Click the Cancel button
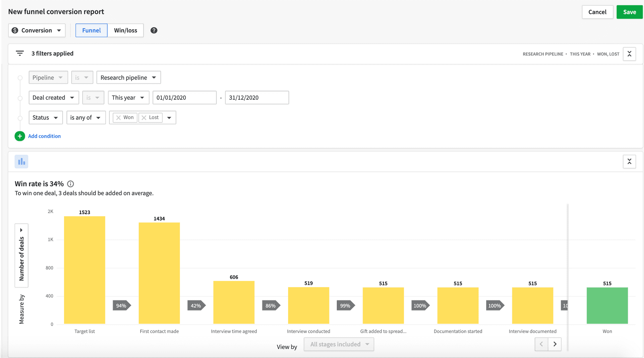This screenshot has height=358, width=644. [597, 12]
